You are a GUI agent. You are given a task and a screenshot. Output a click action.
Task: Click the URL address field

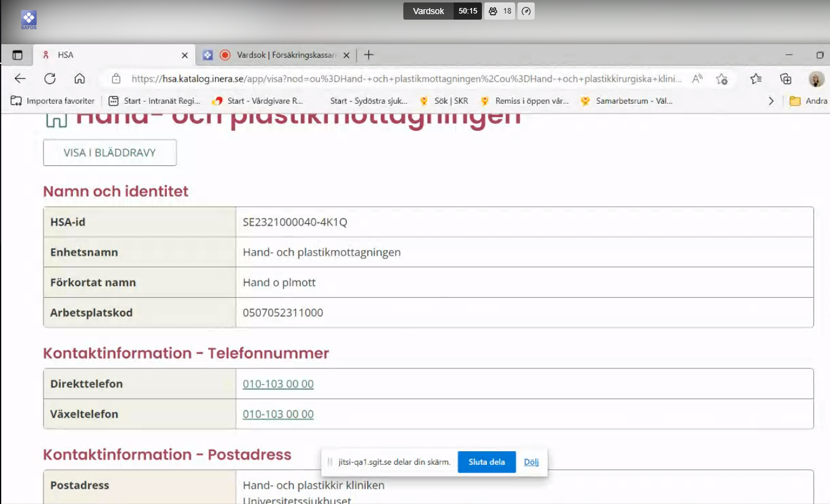pos(405,79)
